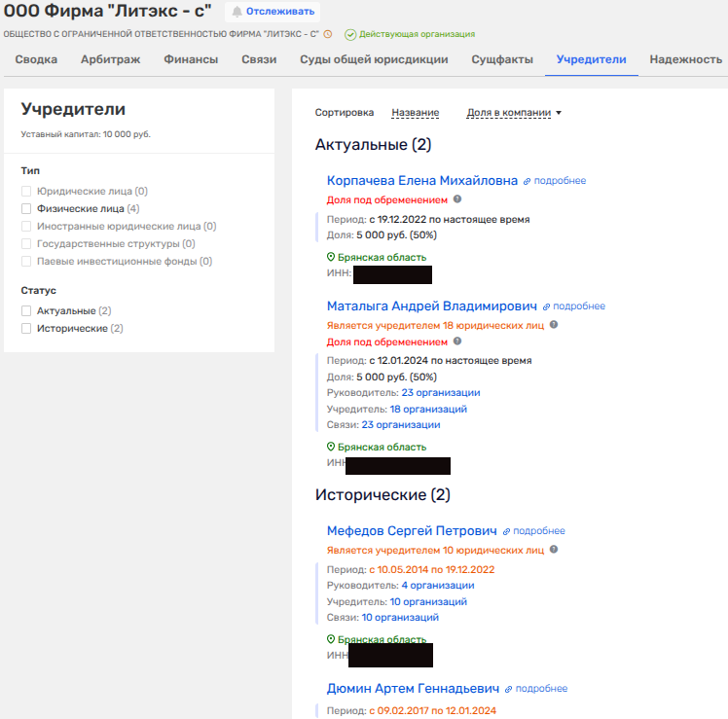Open the Доля в компании sort dropdown
The image size is (728, 719).
pyautogui.click(x=514, y=113)
